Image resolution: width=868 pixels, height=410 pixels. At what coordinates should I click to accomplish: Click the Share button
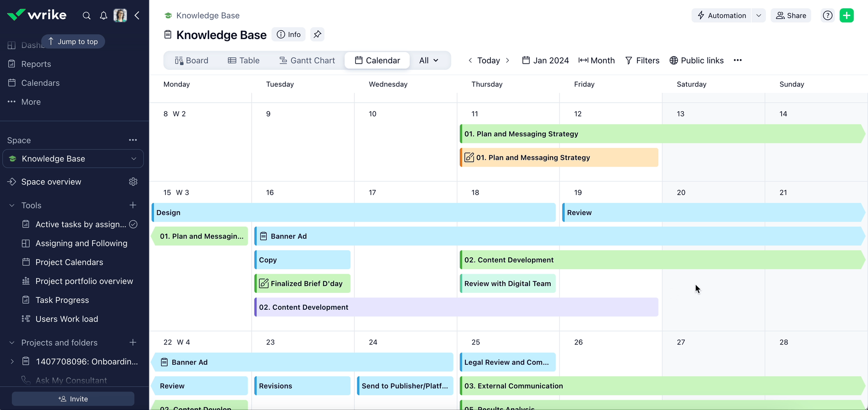(x=791, y=15)
